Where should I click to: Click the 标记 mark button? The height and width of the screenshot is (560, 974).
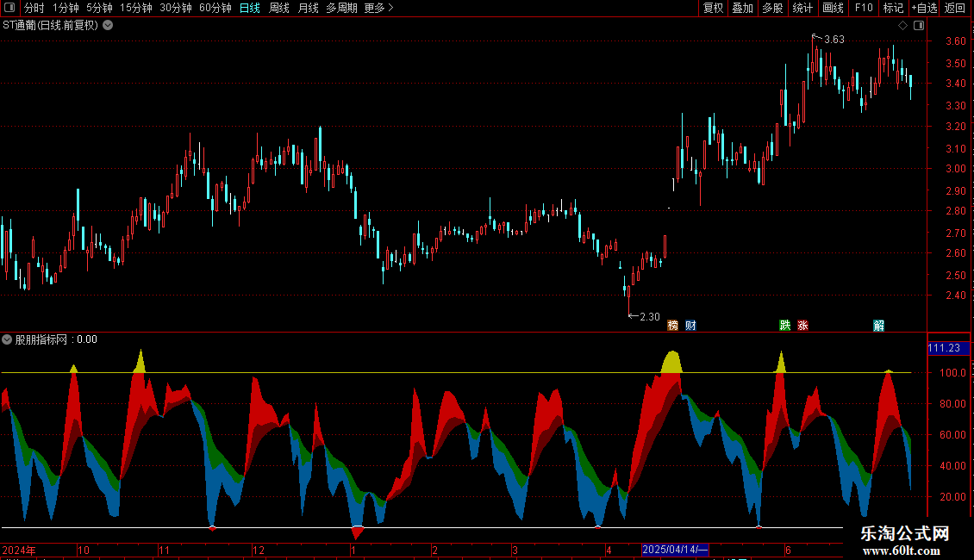tap(893, 8)
